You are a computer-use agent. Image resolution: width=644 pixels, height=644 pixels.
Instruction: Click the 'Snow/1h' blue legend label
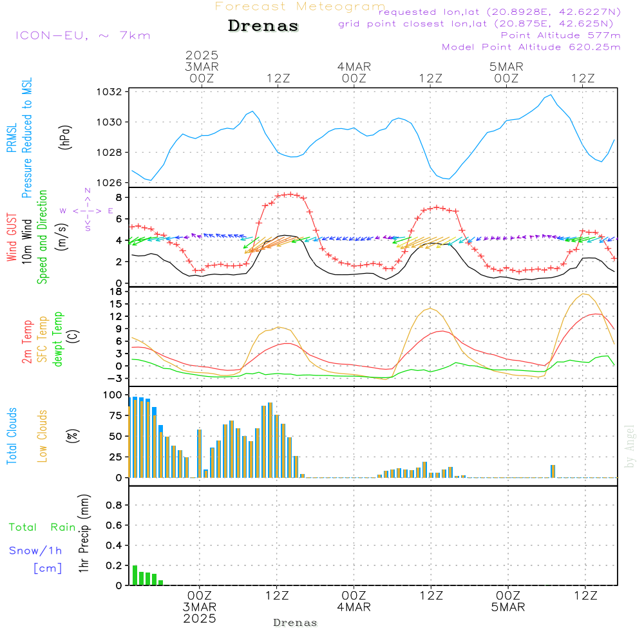35,551
